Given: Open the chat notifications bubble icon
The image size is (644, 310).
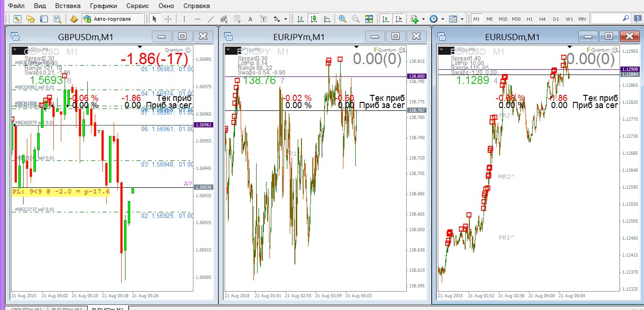Looking at the screenshot, I should click(638, 19).
